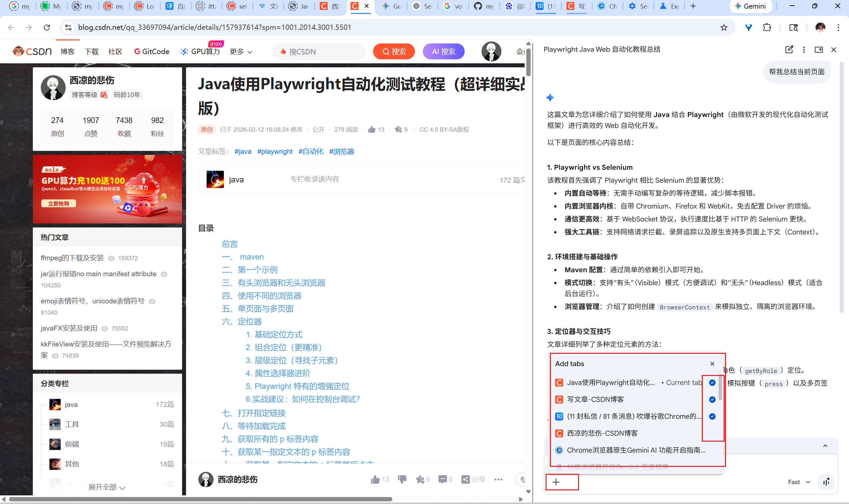Switch to the GitHub browser tab
This screenshot has height=504, width=849.
[483, 6]
